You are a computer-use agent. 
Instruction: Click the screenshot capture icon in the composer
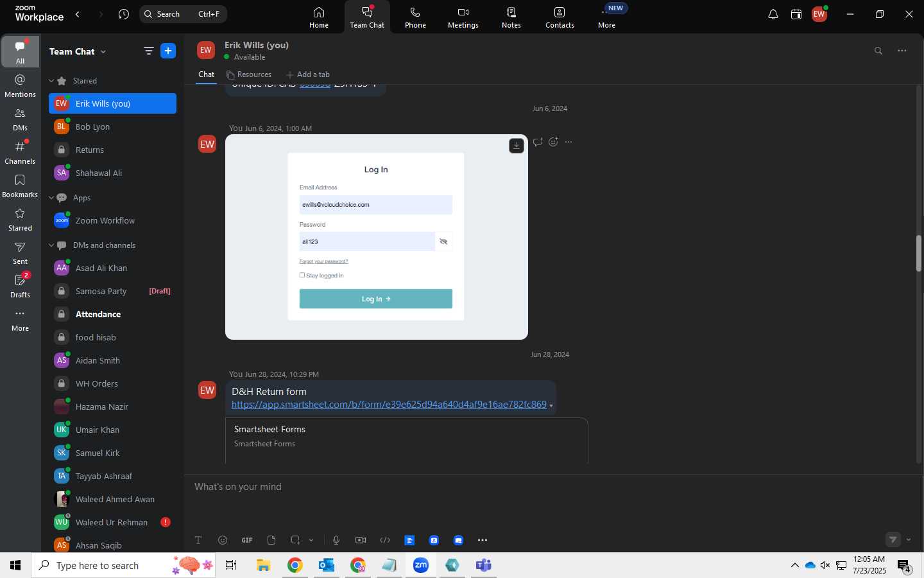point(295,540)
